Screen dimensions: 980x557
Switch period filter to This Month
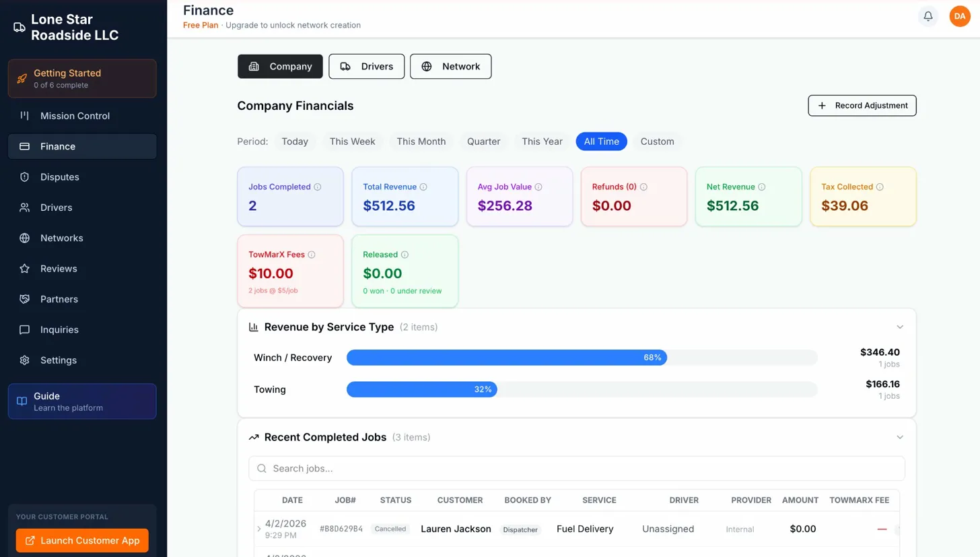[x=421, y=141]
